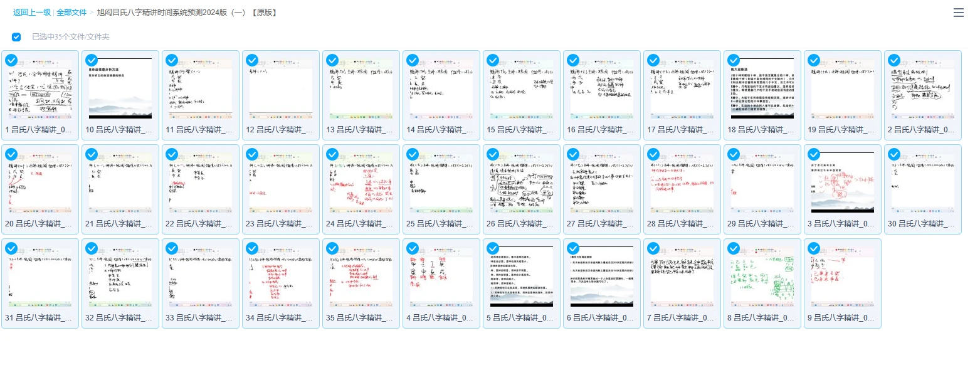Open the thumbnail for 31 吕氏八字精讲
This screenshot has height=365, width=980.
pos(40,279)
